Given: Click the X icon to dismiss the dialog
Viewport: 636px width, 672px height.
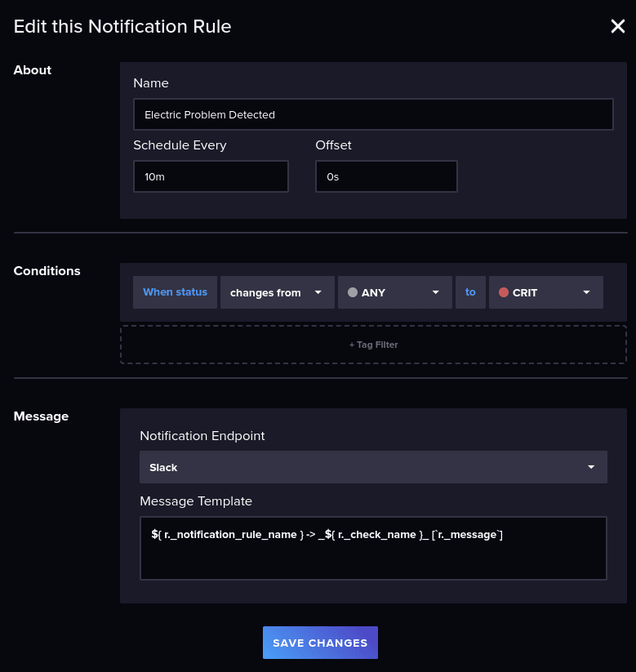Looking at the screenshot, I should tap(618, 25).
